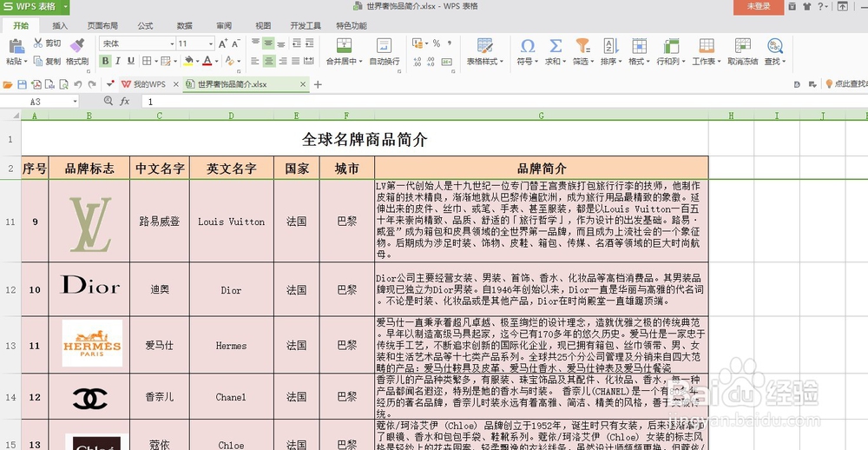This screenshot has height=450, width=868.
Task: Toggle center horizontal alignment
Action: pyautogui.click(x=268, y=61)
